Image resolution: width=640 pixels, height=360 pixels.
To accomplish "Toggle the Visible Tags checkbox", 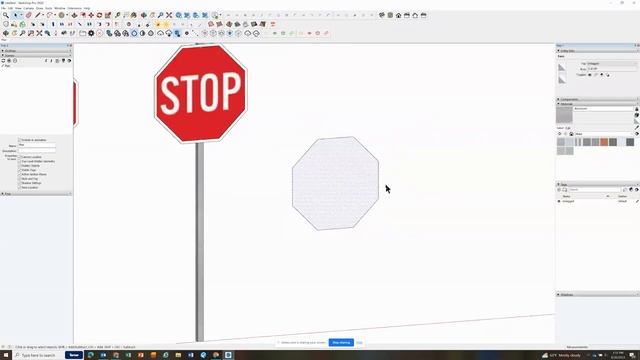I will click(x=19, y=170).
